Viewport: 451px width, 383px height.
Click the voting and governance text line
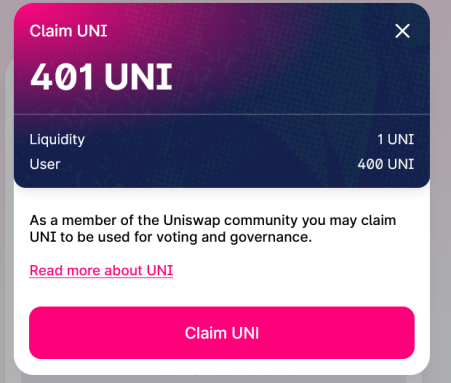pos(171,237)
